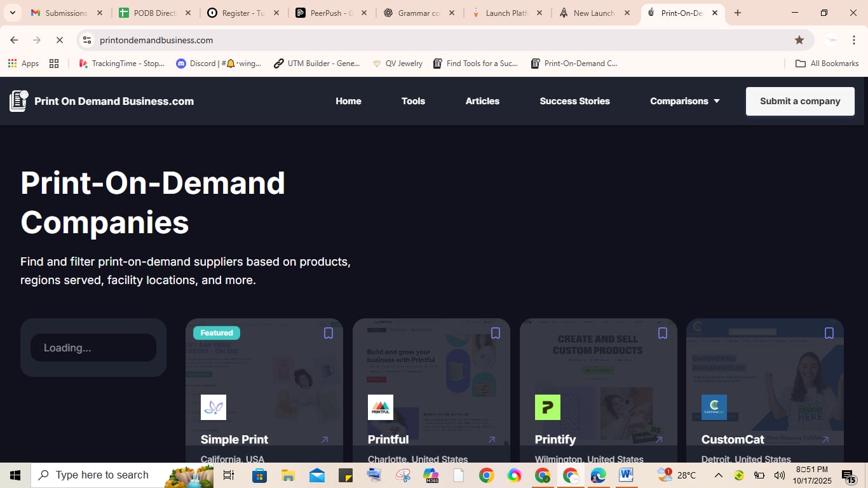Open Simple Print via its external link arrow
Image resolution: width=868 pixels, height=488 pixels.
[x=324, y=439]
